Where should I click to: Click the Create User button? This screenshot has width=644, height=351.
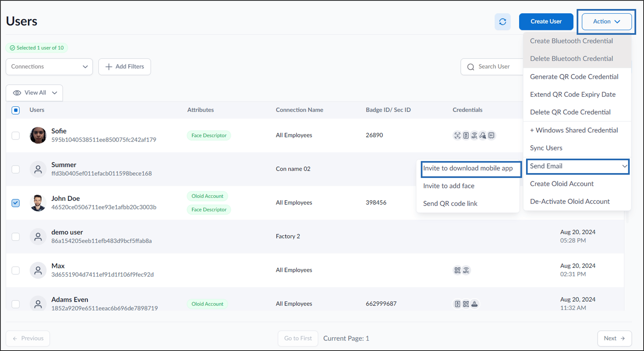pyautogui.click(x=546, y=22)
